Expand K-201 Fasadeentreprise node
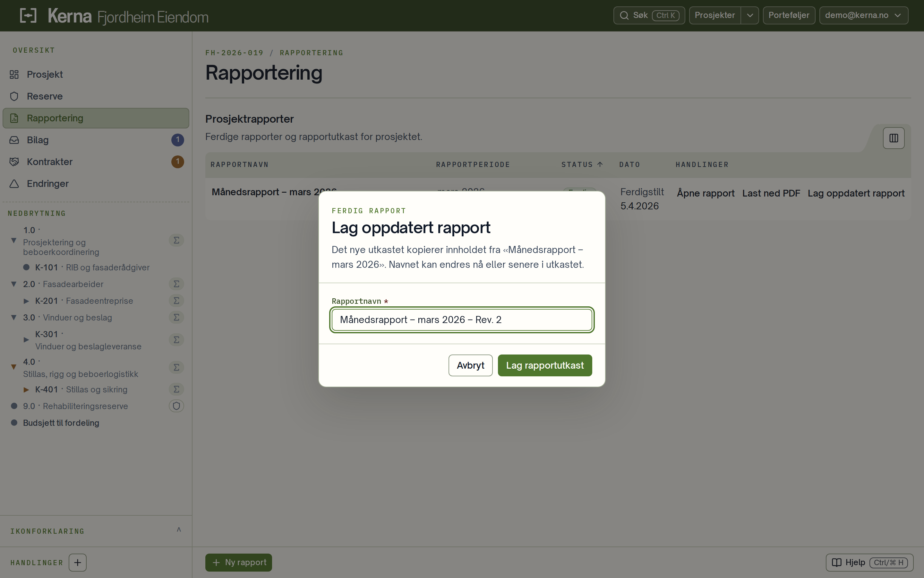Screen dimensions: 924x578 coord(26,301)
